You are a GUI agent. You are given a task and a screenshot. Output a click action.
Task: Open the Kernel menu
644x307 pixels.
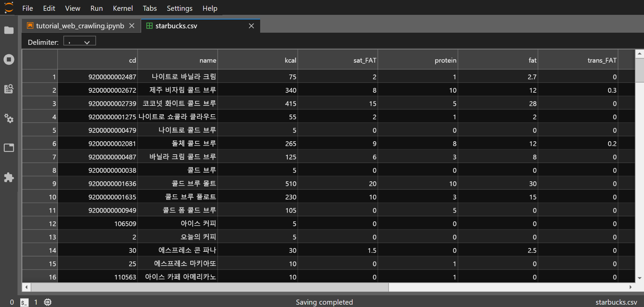point(123,8)
